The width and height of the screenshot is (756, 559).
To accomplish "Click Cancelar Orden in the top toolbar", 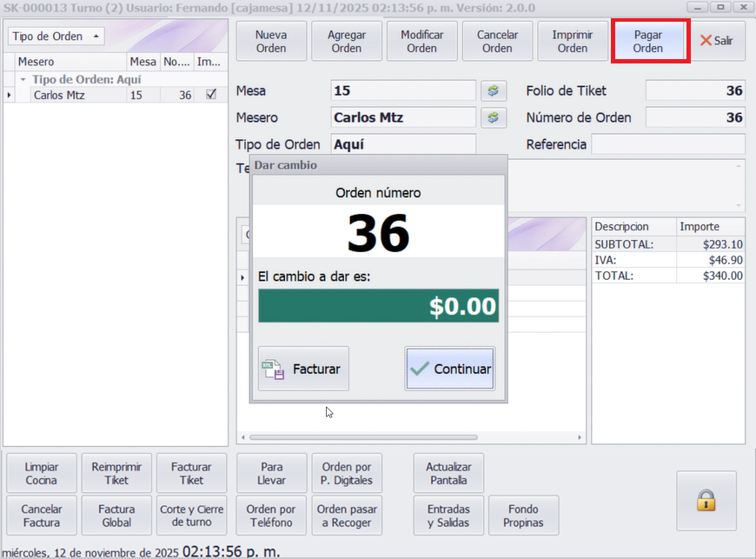I will click(x=497, y=42).
